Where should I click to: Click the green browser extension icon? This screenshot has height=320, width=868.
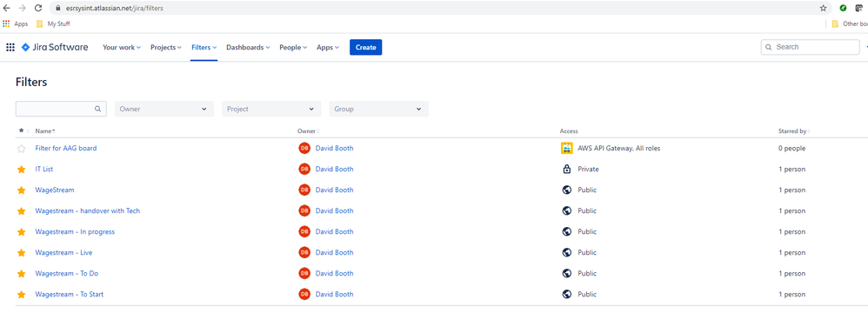tap(843, 9)
